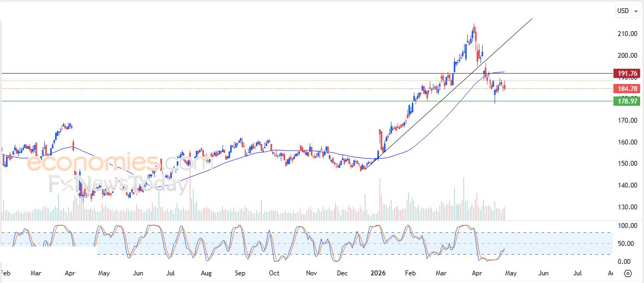
Task: Click the 210.00 price axis label
Action: [627, 34]
